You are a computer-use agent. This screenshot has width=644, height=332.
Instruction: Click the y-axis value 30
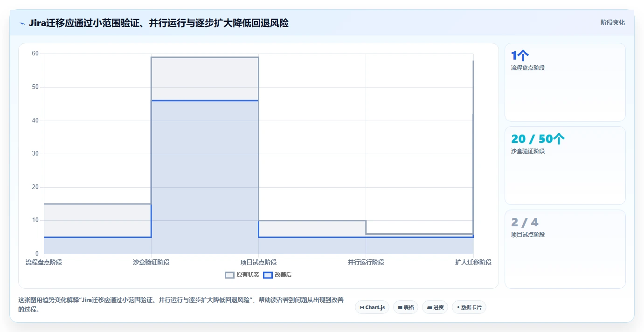(35, 154)
